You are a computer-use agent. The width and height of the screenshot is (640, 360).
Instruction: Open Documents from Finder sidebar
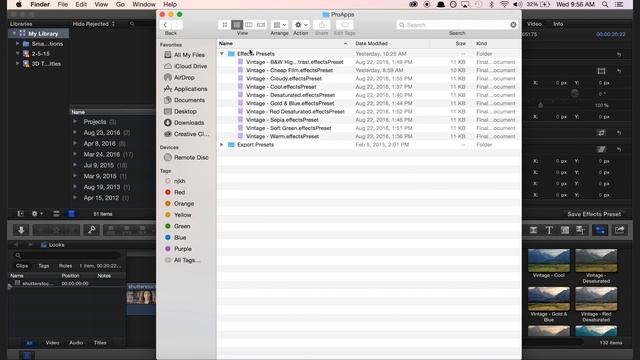(x=189, y=100)
